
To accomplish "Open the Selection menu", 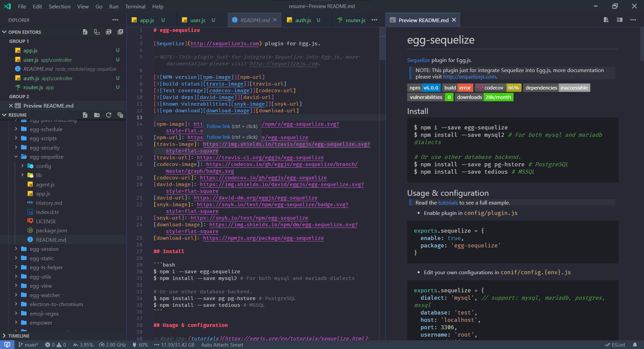I will click(x=59, y=6).
